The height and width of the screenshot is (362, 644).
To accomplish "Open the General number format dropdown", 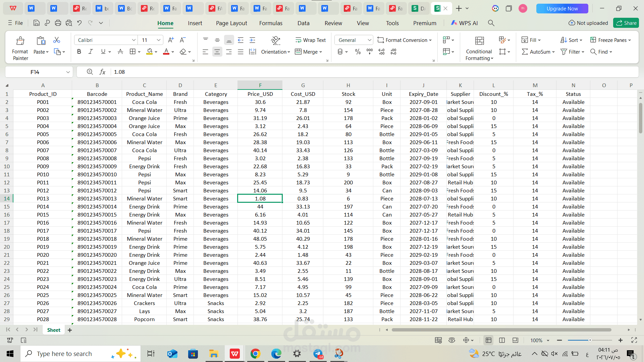I will 369,40.
